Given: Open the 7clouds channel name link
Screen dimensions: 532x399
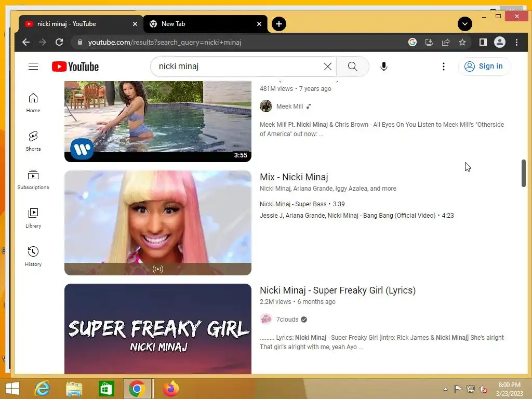Looking at the screenshot, I should [x=287, y=320].
